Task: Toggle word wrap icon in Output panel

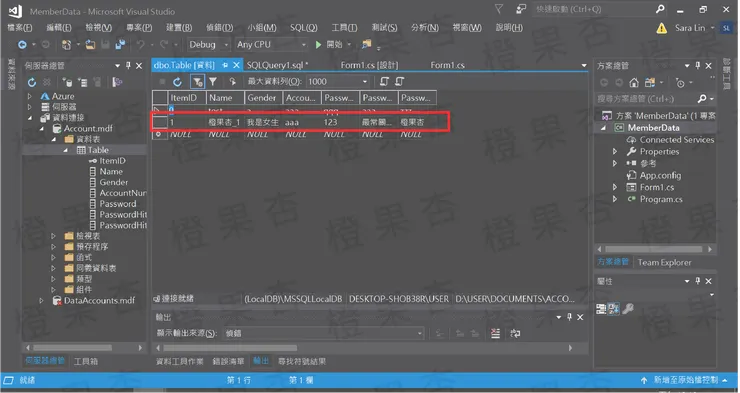Action: point(515,334)
